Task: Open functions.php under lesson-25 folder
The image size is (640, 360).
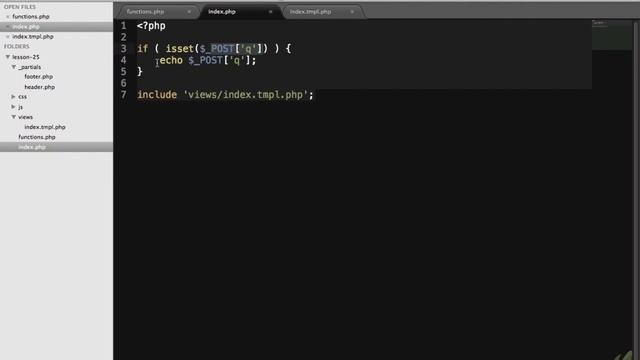Action: (37, 137)
